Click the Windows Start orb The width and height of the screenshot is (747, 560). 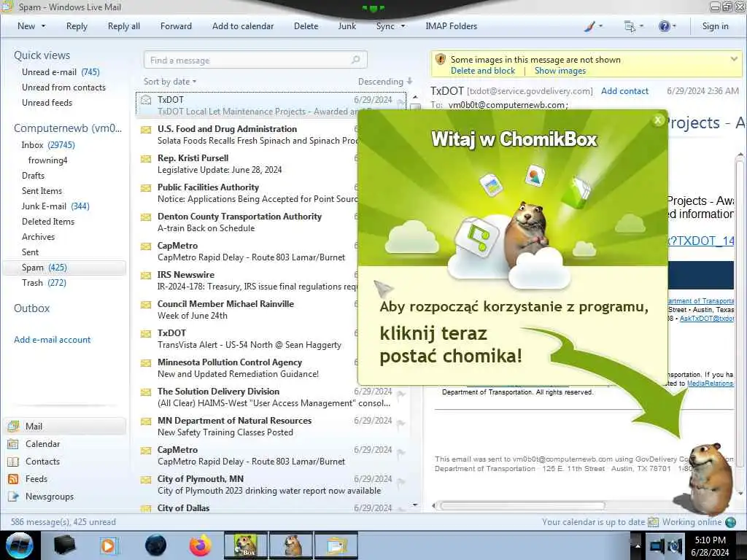click(20, 545)
